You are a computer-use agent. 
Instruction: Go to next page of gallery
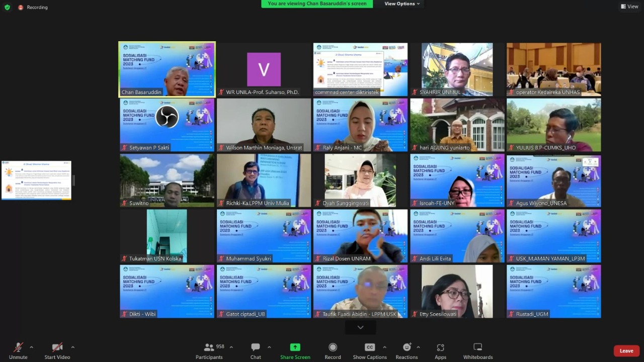[360, 327]
